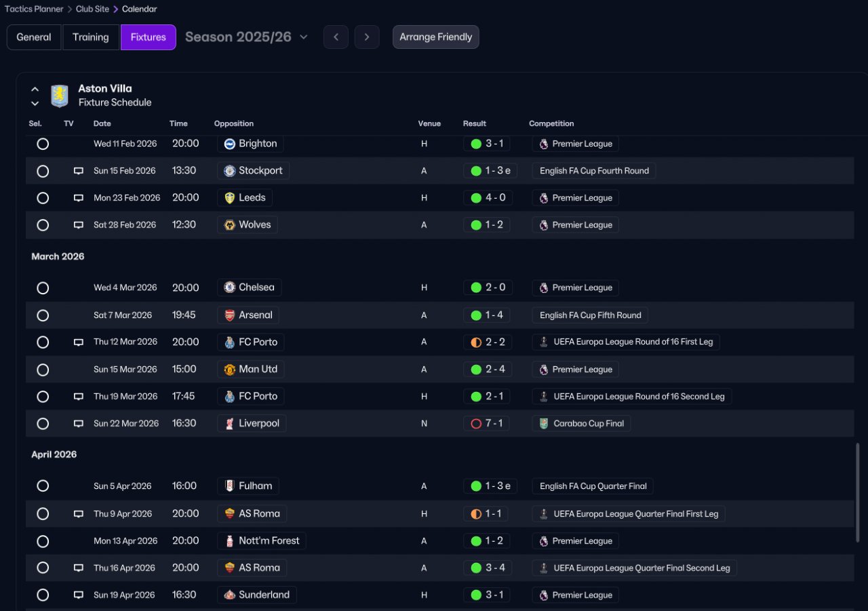Select the Brighton fixture radio button

(x=43, y=144)
